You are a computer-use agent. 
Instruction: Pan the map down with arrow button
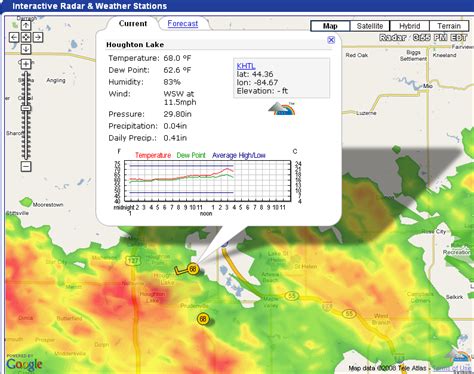26,49
